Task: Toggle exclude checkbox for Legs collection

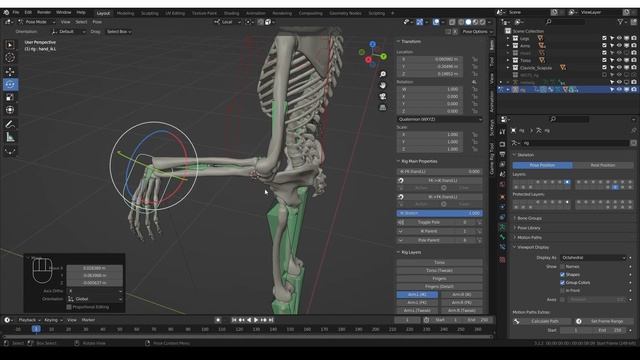Action: click(604, 38)
